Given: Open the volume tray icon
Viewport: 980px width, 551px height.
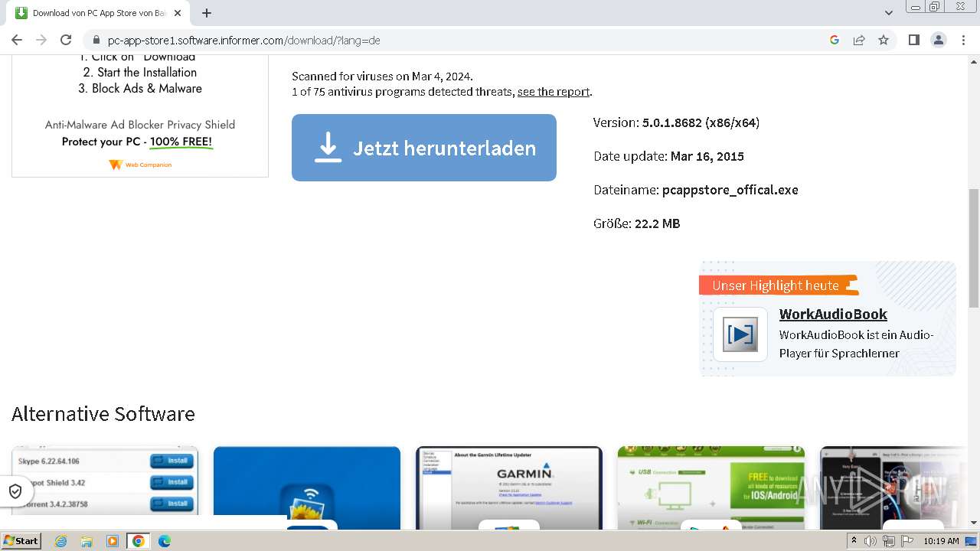Looking at the screenshot, I should (x=871, y=541).
